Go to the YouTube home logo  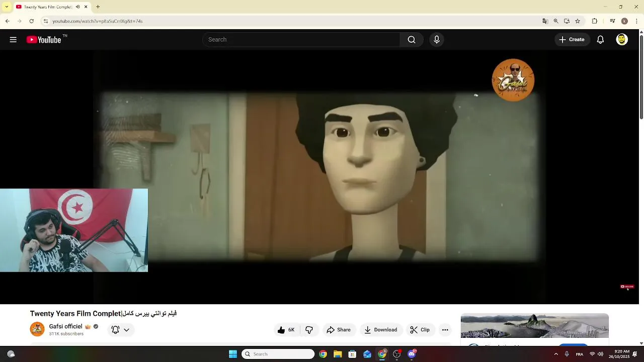click(44, 40)
